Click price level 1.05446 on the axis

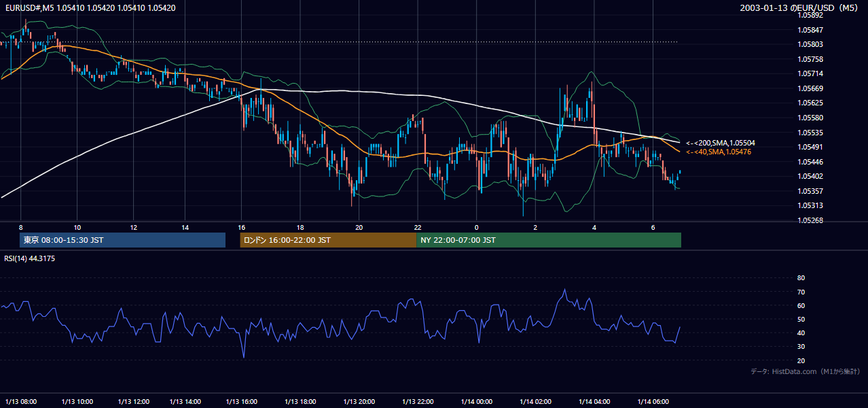(810, 162)
